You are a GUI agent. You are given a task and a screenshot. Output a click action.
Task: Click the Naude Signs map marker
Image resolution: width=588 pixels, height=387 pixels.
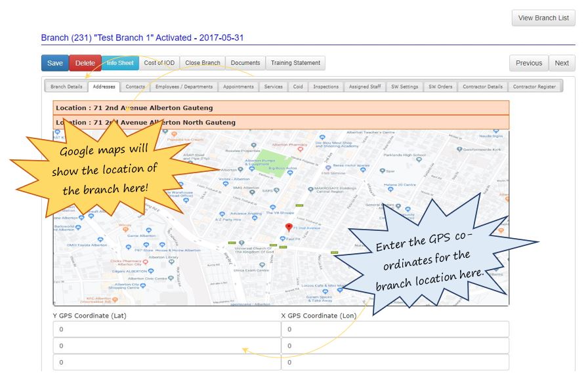pos(496,132)
